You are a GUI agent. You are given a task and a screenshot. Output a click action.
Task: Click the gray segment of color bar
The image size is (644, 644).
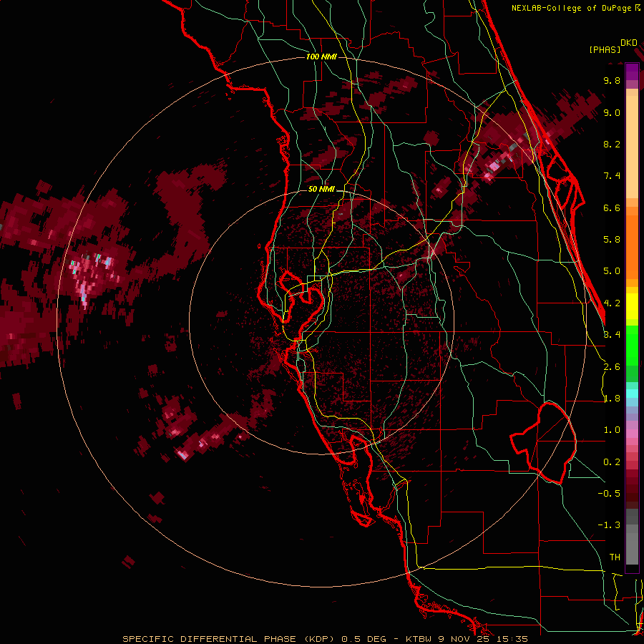pos(632,538)
